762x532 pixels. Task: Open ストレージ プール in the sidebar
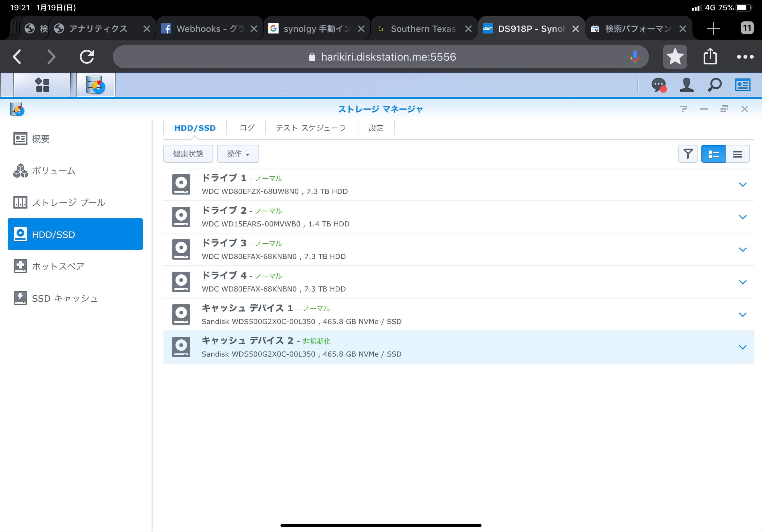point(75,202)
